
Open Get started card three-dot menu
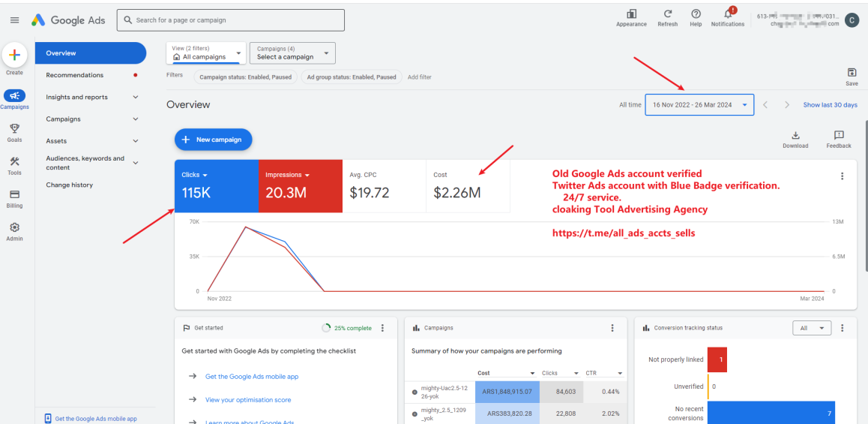click(382, 328)
